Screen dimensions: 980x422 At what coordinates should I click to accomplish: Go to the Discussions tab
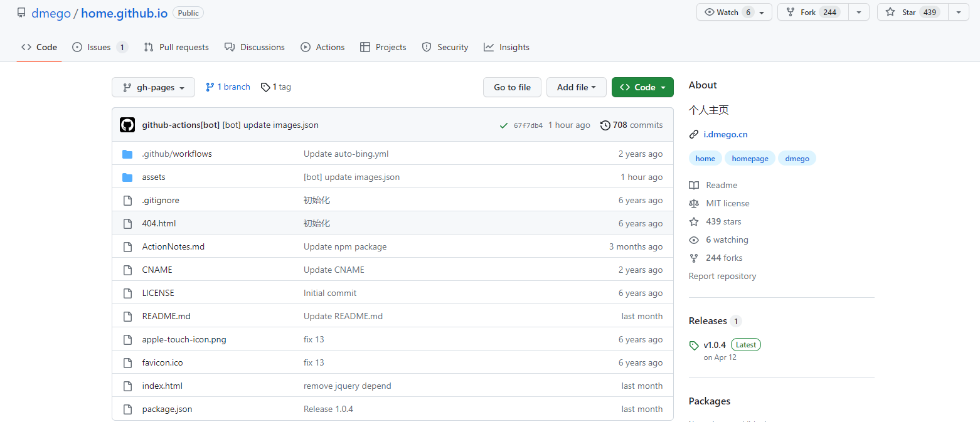coord(255,47)
